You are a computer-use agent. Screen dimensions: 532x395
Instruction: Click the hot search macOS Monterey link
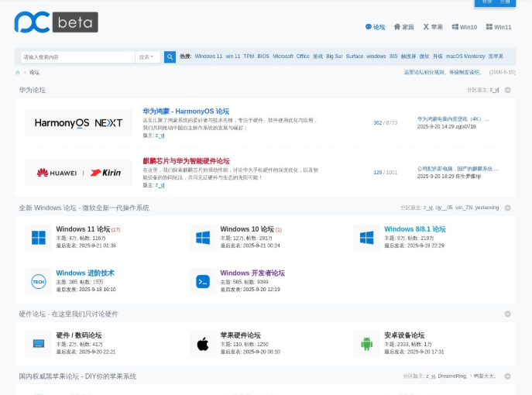tap(465, 57)
